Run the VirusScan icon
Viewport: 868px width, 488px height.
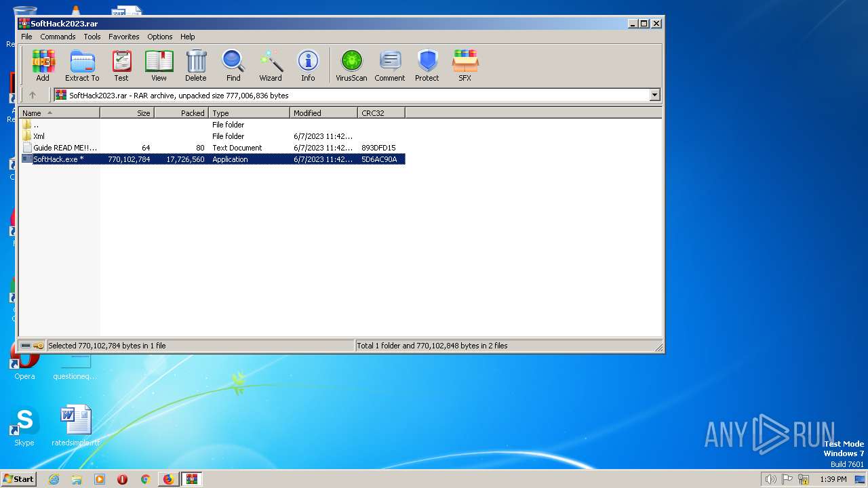coord(351,66)
